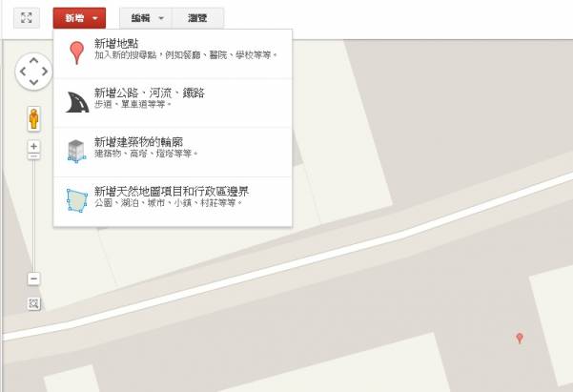Screen dimensions: 573x392
Task: Open the red 新增 dropdown button
Action: click(x=79, y=18)
